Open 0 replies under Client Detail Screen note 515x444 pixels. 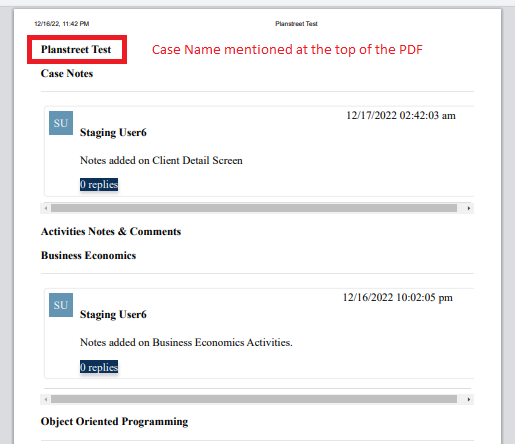(99, 184)
